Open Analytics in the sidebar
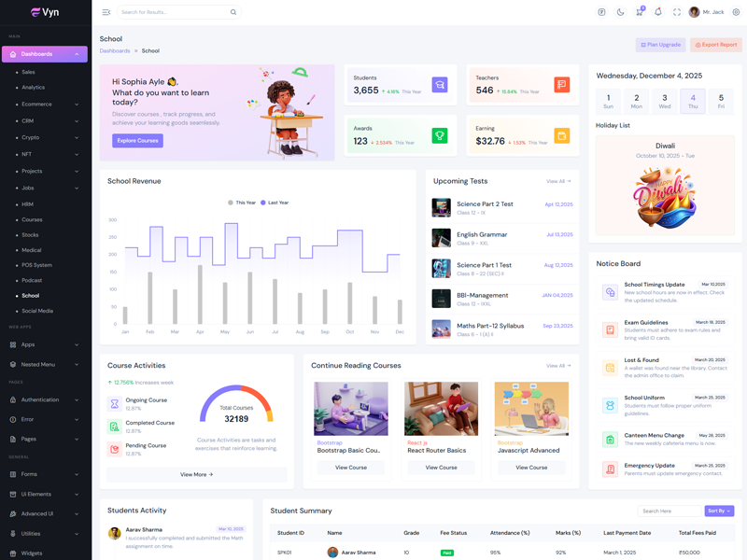 (x=34, y=87)
